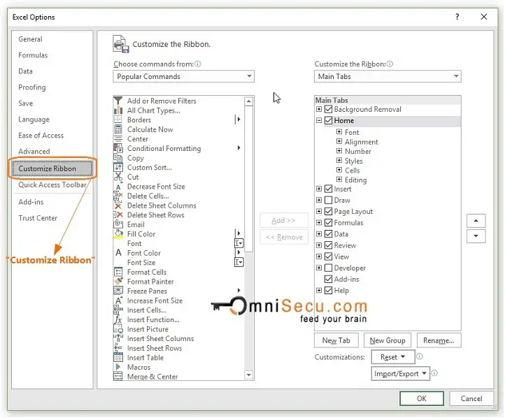Click the Cut scissors icon
This screenshot has width=505, height=420.
coord(118,177)
